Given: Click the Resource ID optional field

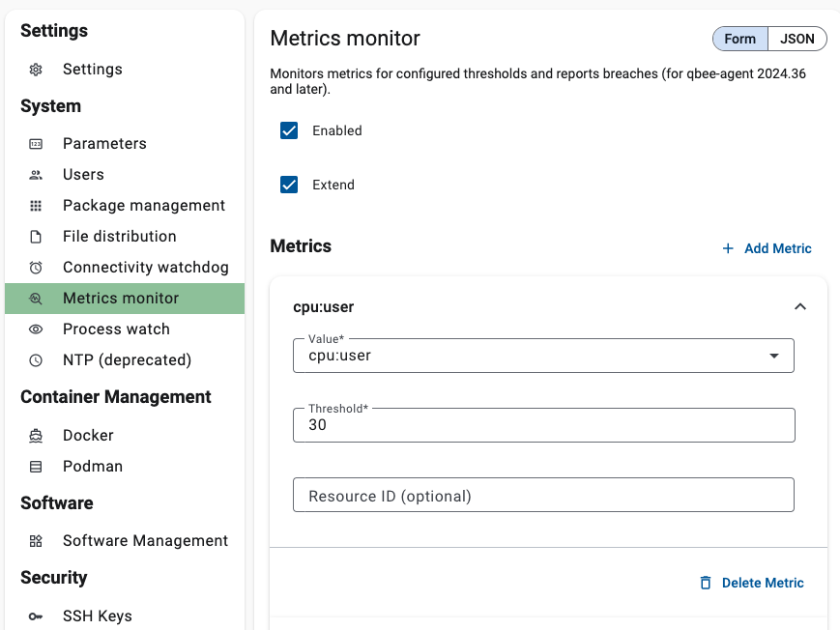Looking at the screenshot, I should [x=543, y=496].
